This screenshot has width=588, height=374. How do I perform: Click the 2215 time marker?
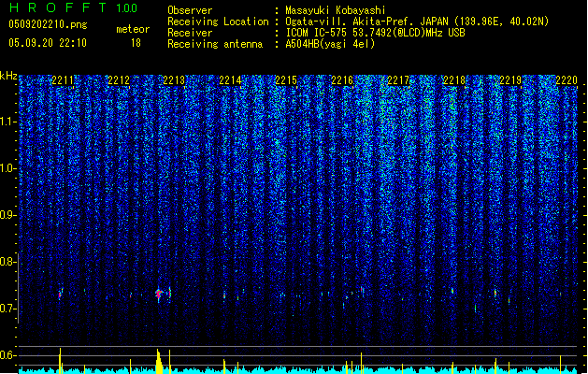tap(286, 80)
